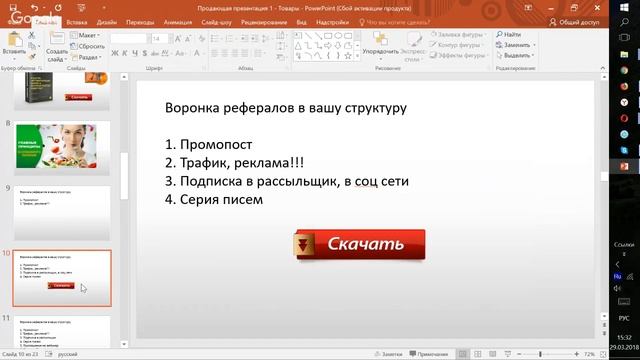
Task: Insert an oval from shapes gallery
Action: (338, 36)
